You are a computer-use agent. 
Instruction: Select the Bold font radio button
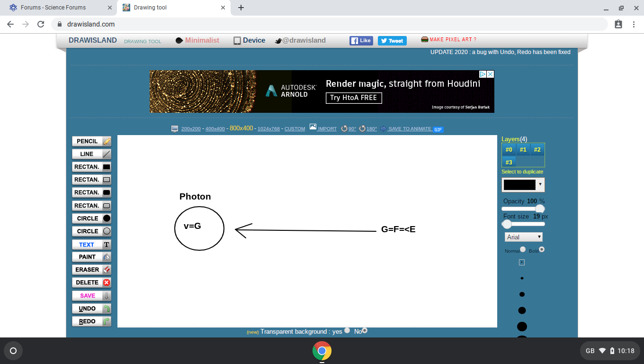pyautogui.click(x=541, y=249)
